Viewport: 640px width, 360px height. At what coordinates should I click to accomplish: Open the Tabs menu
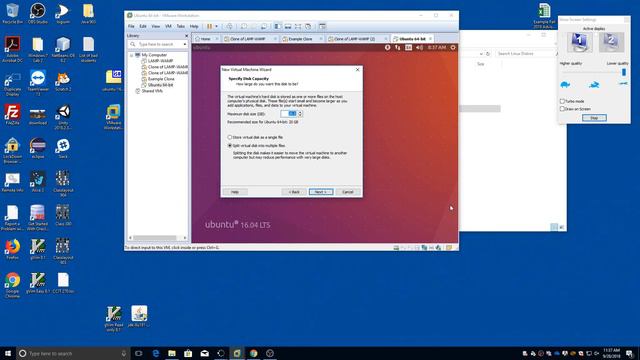pos(180,27)
